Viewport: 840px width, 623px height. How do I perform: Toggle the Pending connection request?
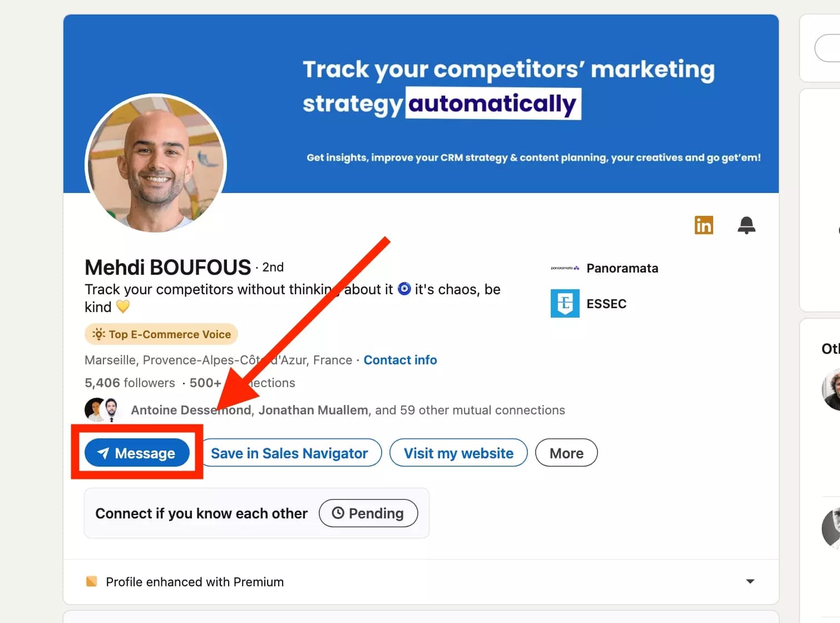[368, 513]
